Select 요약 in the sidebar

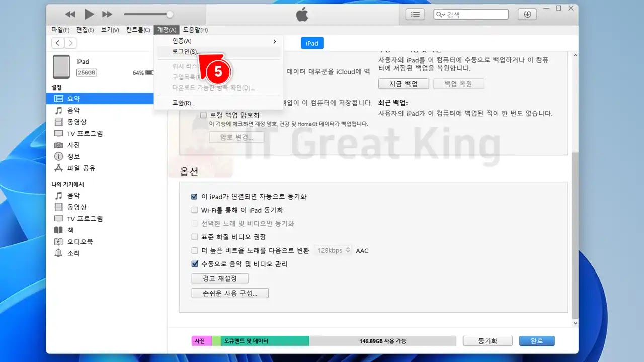coord(100,99)
